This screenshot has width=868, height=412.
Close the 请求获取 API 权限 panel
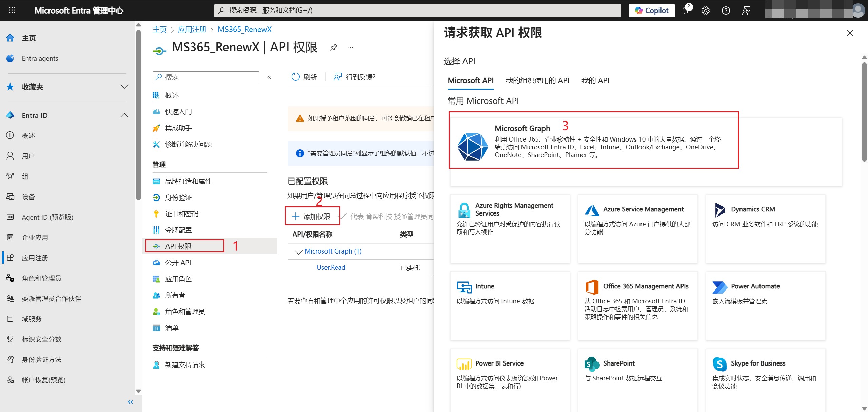[x=850, y=33]
